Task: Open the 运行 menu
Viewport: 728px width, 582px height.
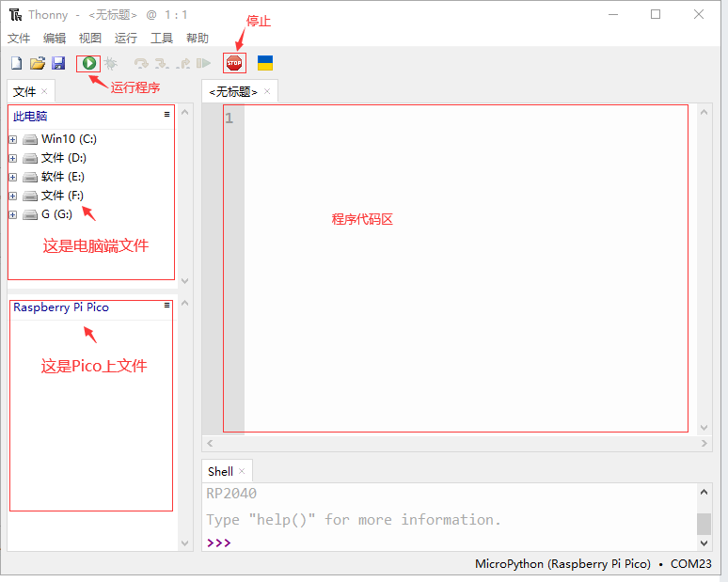Action: click(x=125, y=38)
